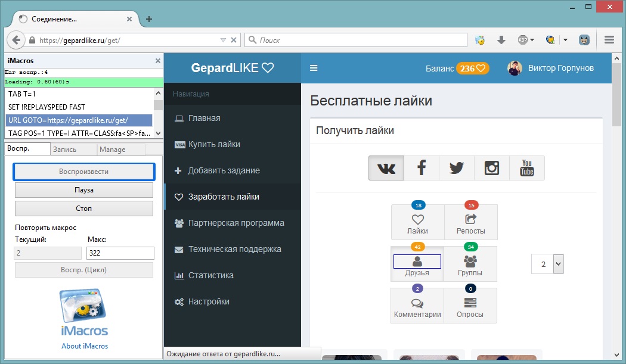
Task: Click the GepardLIKE heart logo
Action: coord(233,68)
